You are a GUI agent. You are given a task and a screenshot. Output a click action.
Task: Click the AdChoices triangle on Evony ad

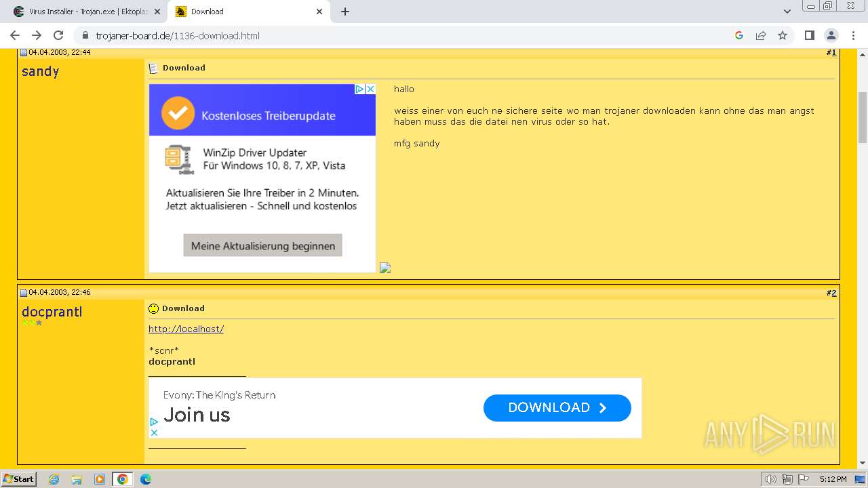(154, 422)
